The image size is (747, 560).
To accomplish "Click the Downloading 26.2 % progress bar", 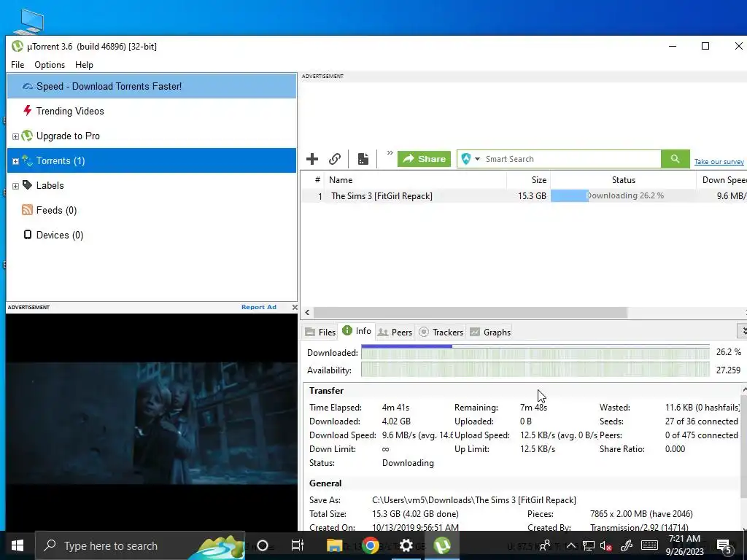I will point(623,195).
